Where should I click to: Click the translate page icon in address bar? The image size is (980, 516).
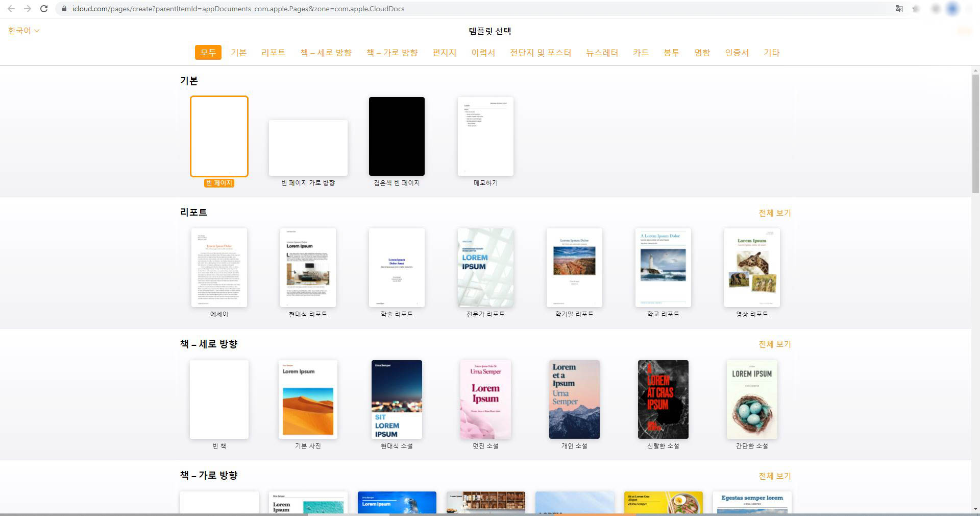pos(899,9)
